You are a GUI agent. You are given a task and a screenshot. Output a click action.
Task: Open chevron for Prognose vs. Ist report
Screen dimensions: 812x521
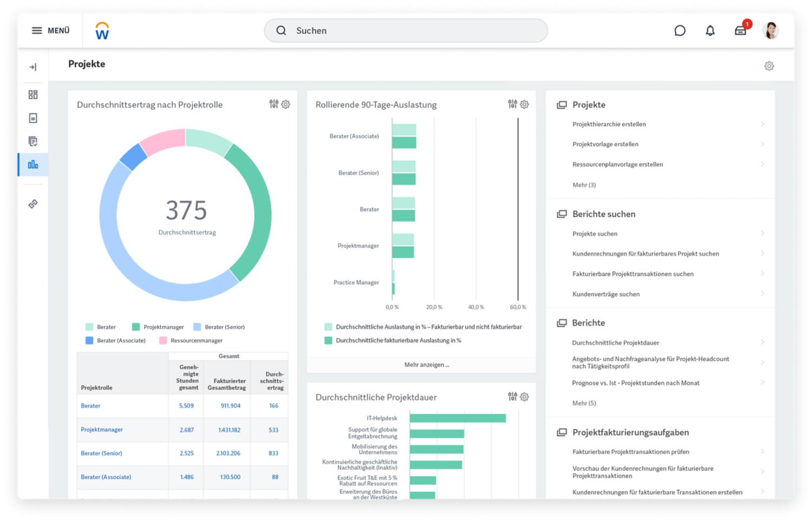(763, 382)
